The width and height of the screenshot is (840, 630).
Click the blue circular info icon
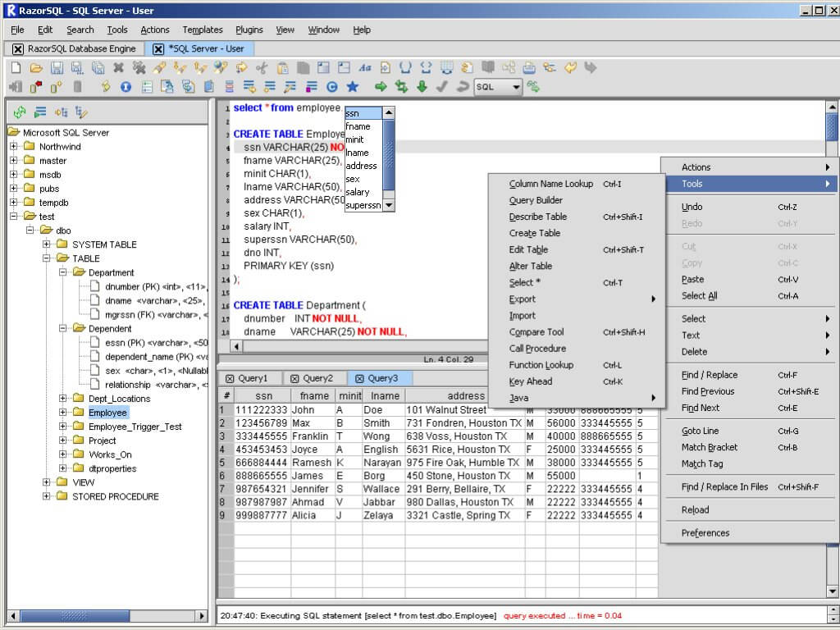(126, 87)
